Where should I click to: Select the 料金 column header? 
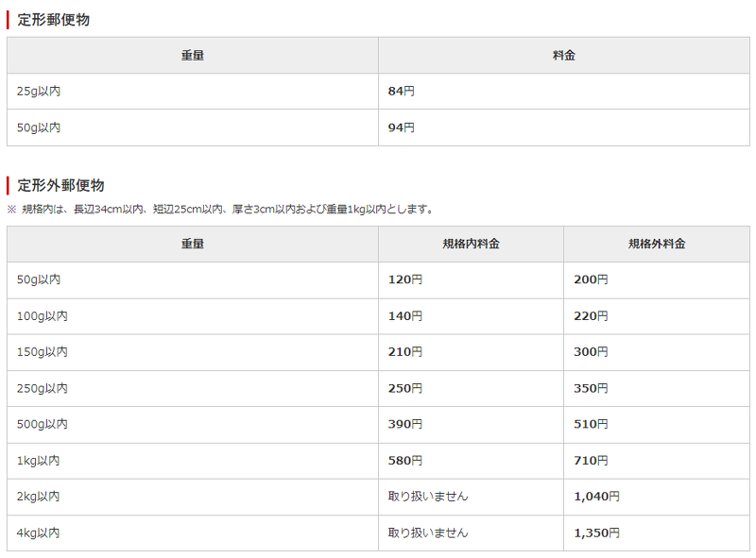pyautogui.click(x=564, y=55)
